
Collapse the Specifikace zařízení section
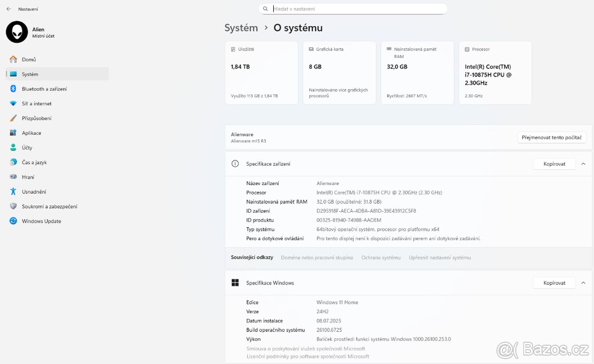point(583,164)
